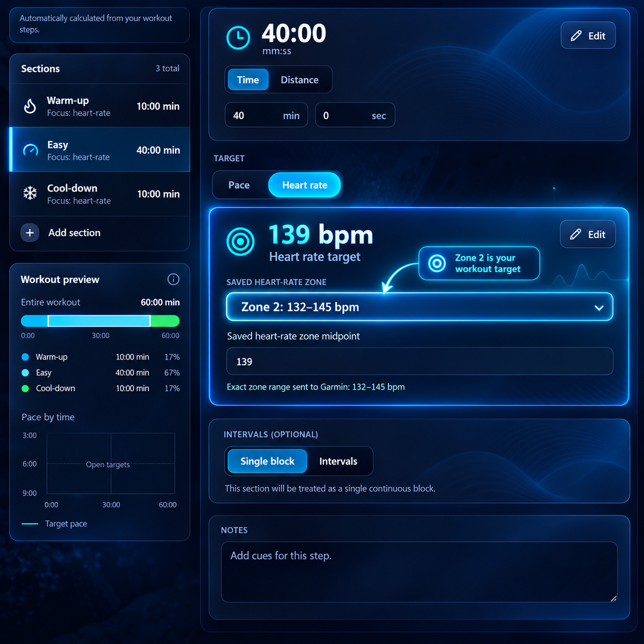The width and height of the screenshot is (644, 644).
Task: Click the pencil icon in the duration Edit button
Action: pos(576,35)
